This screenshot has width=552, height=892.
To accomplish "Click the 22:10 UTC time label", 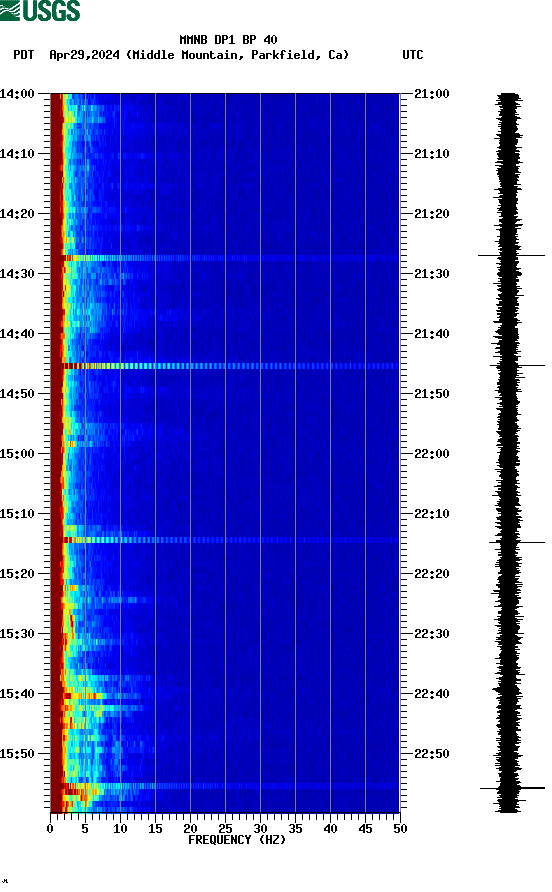I will tap(432, 514).
